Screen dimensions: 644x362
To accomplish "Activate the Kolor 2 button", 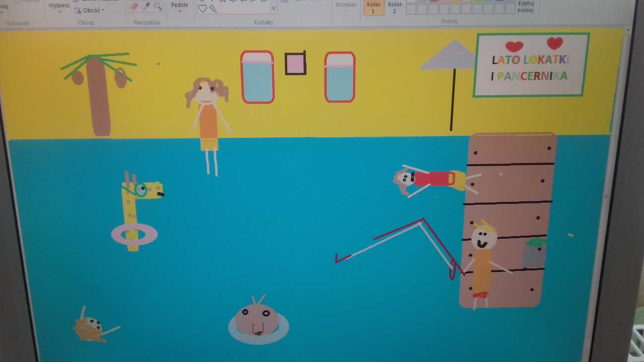I will click(x=395, y=7).
